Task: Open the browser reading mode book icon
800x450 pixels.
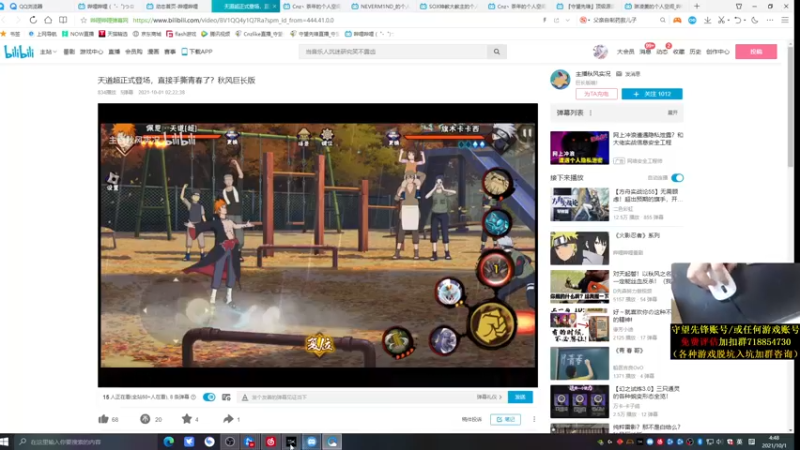Action: point(63,20)
